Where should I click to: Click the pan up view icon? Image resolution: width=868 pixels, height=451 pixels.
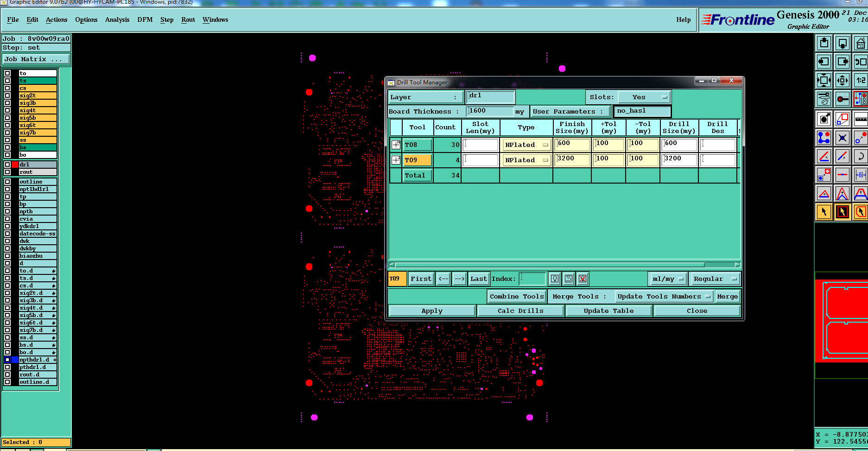(x=824, y=44)
